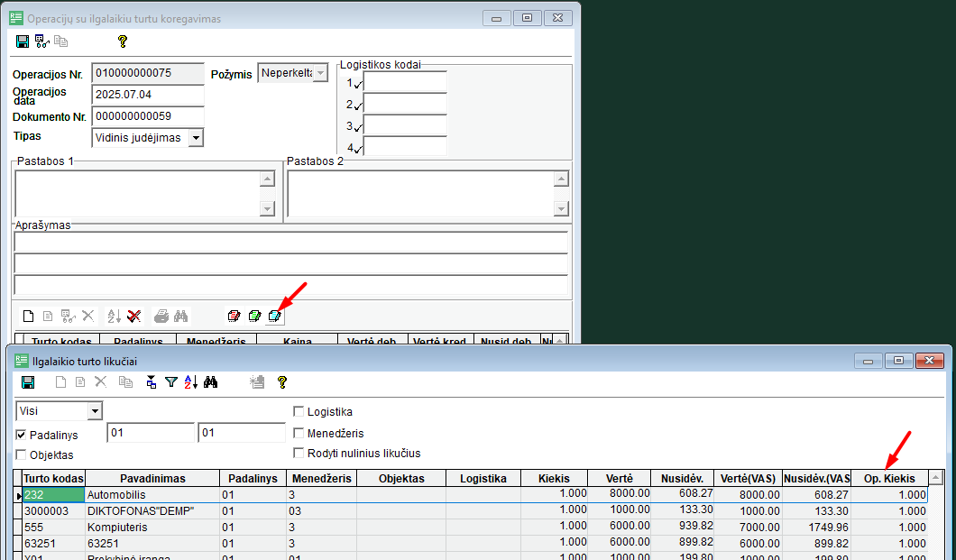
Task: Click the Operacijos data field 2025.07.04
Action: pyautogui.click(x=148, y=95)
